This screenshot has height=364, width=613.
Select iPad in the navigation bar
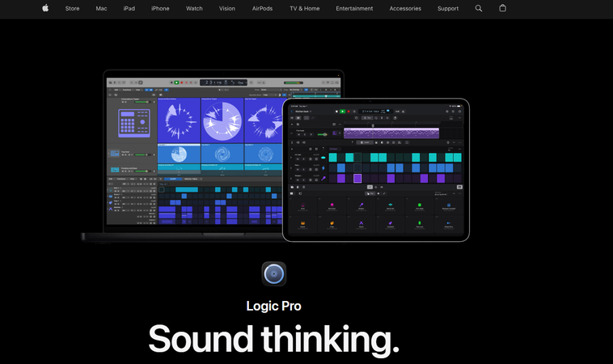click(129, 8)
